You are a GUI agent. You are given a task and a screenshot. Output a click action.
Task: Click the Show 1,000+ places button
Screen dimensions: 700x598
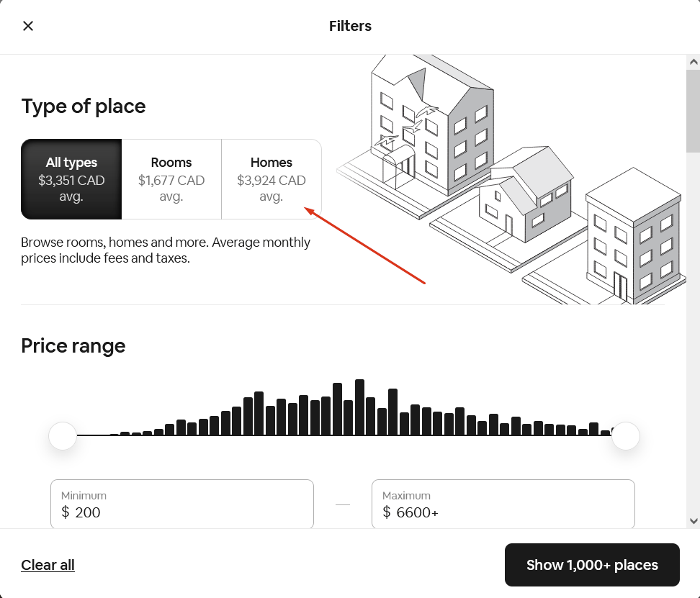pyautogui.click(x=592, y=565)
